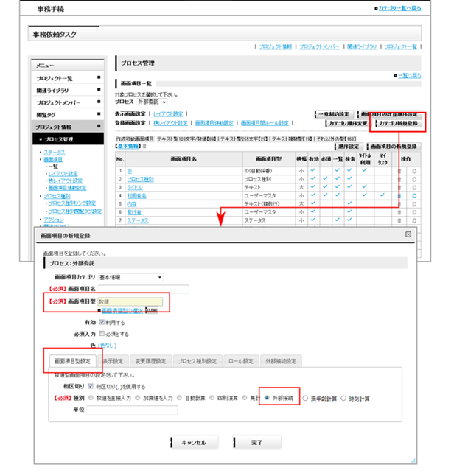Open 画面項目型の選択 link
The image size is (454, 476).
tap(122, 310)
